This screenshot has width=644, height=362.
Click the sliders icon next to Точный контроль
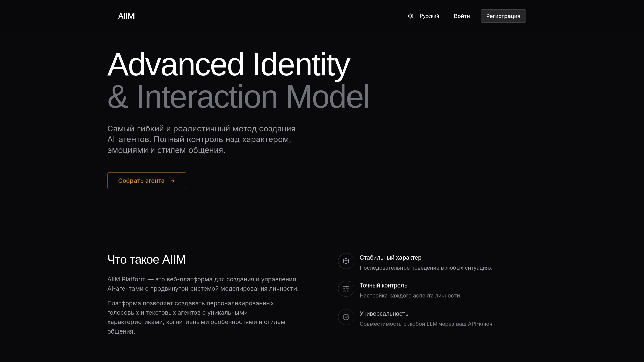(x=346, y=289)
